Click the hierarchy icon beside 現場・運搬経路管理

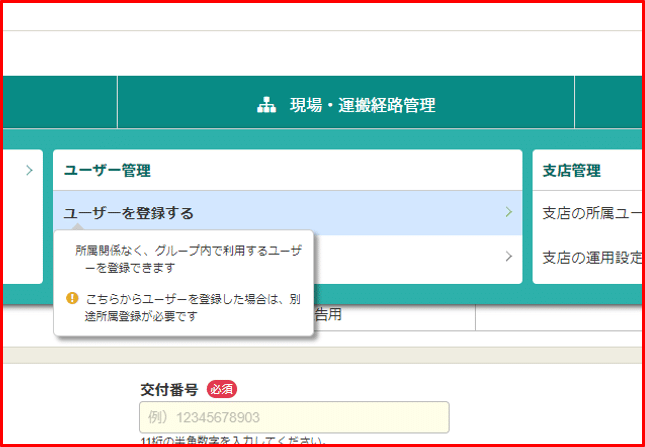[x=266, y=105]
